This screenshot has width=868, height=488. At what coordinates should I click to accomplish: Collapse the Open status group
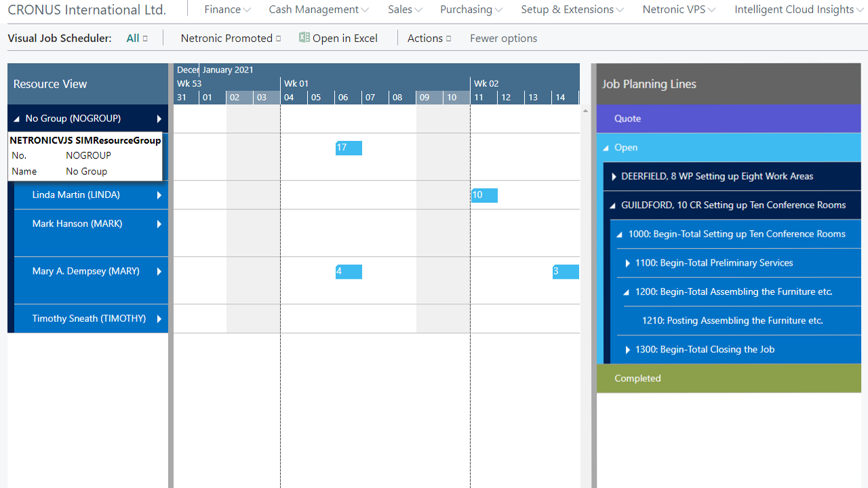pos(606,148)
